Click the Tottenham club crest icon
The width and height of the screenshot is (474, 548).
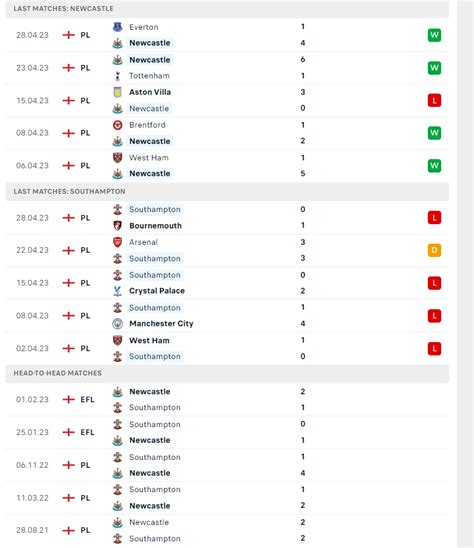117,75
